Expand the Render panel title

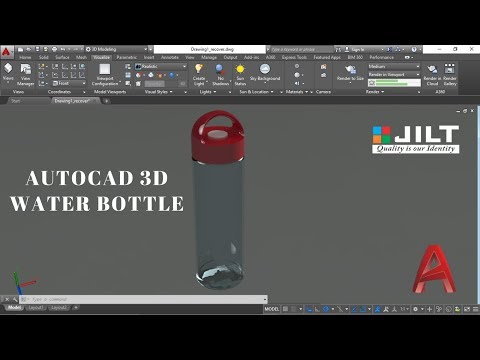click(x=375, y=92)
